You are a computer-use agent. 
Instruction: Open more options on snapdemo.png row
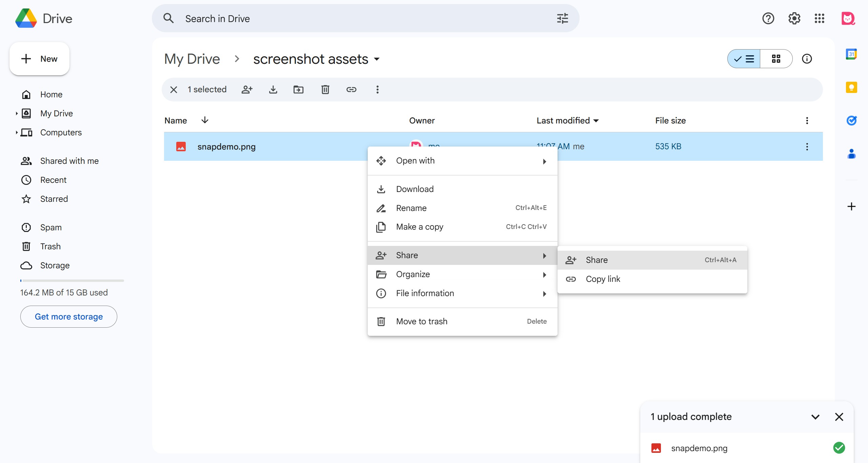[x=807, y=147]
